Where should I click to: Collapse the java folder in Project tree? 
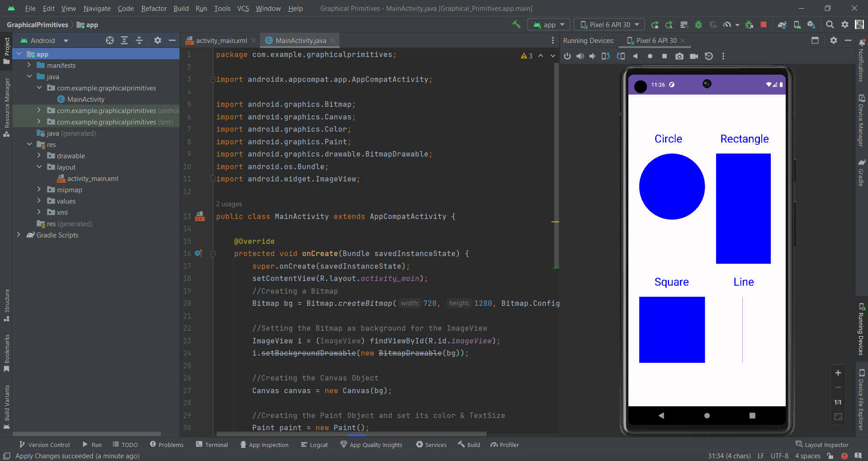pyautogui.click(x=30, y=76)
